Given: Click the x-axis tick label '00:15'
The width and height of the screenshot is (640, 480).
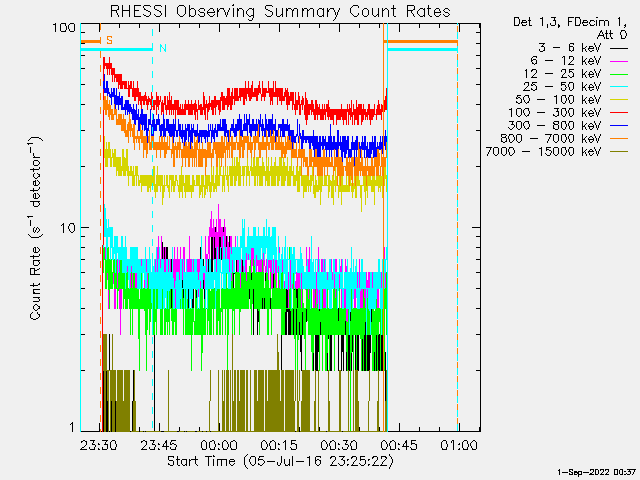Looking at the screenshot, I should pos(279,445).
